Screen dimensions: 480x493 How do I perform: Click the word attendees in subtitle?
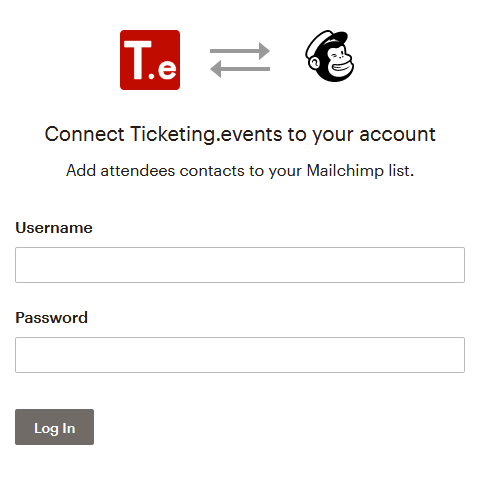[x=138, y=171]
